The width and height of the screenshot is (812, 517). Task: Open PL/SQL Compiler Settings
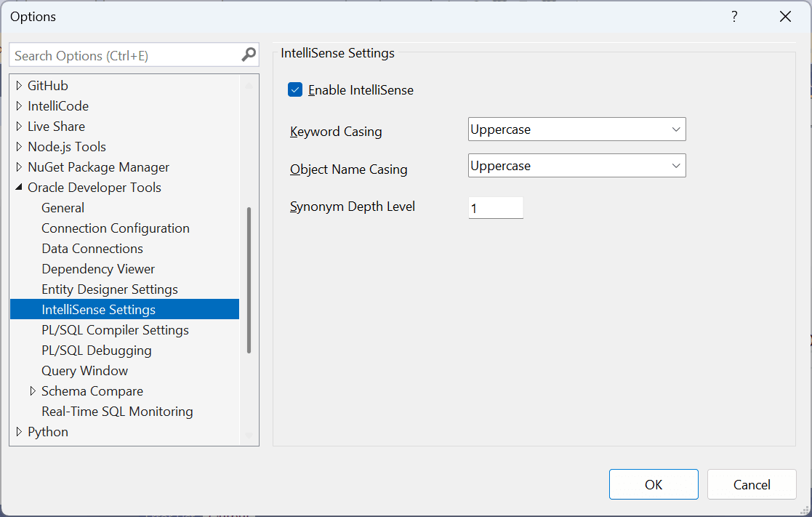[115, 329]
